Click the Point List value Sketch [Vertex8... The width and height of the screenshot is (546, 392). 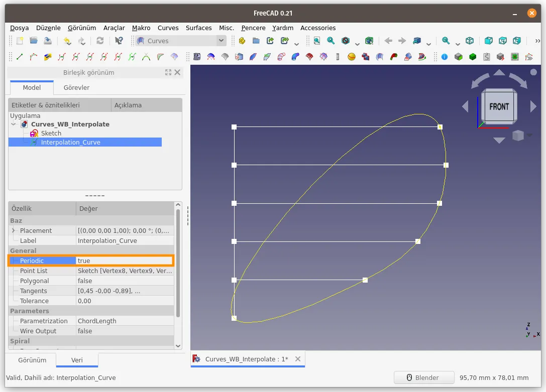125,271
